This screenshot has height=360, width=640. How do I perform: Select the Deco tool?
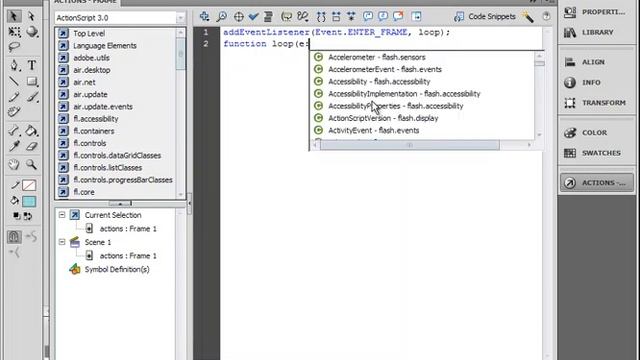coord(14,112)
